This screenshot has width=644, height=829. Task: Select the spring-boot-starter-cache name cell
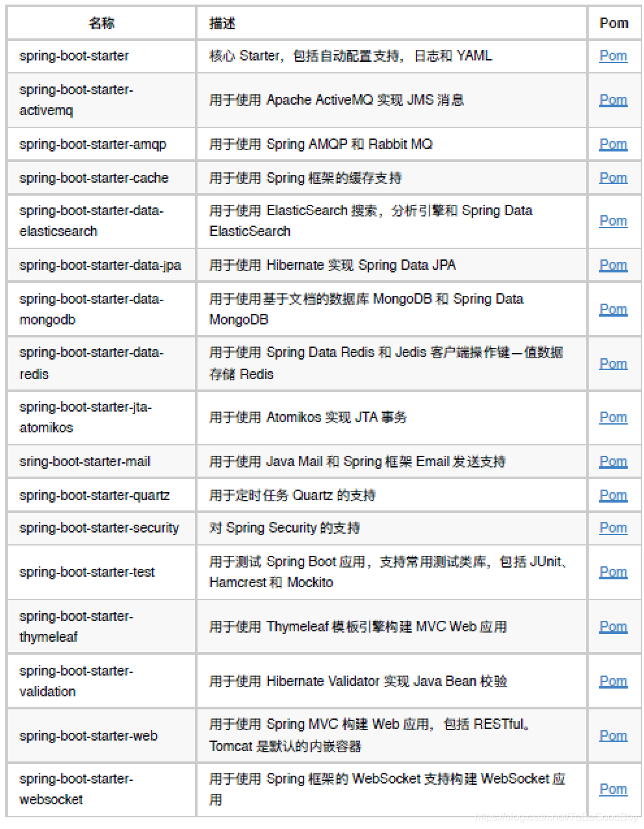click(x=101, y=178)
